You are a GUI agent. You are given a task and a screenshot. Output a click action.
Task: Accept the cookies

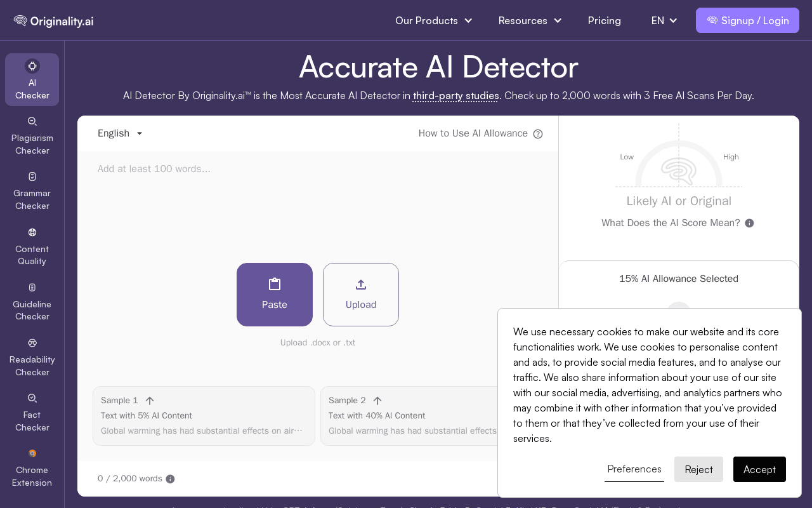(x=759, y=469)
